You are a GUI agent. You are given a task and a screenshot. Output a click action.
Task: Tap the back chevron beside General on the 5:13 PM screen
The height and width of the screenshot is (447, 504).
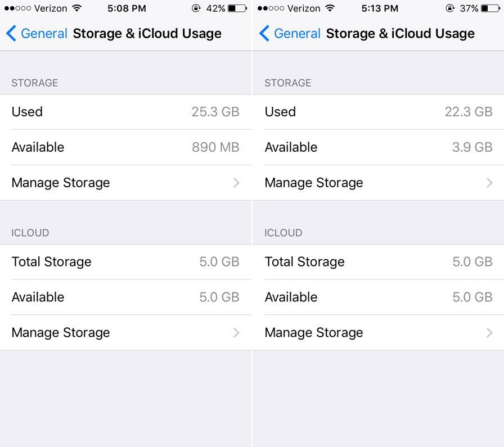pyautogui.click(x=264, y=34)
